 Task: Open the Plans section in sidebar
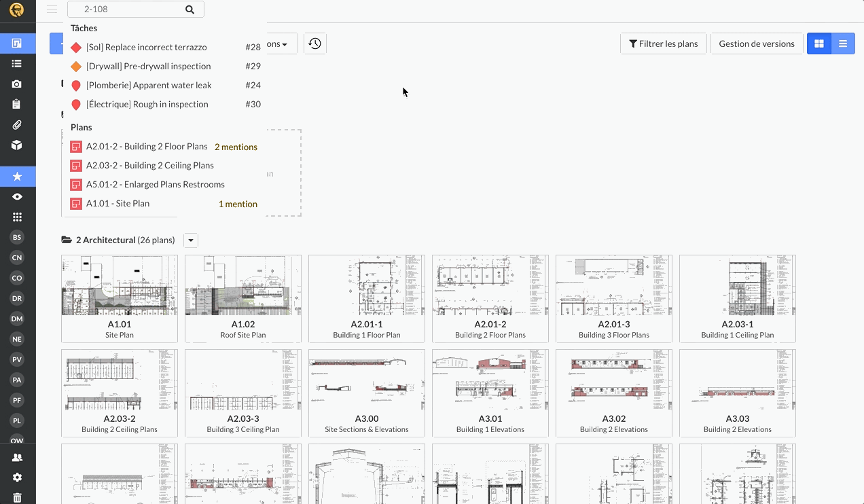coord(17,43)
